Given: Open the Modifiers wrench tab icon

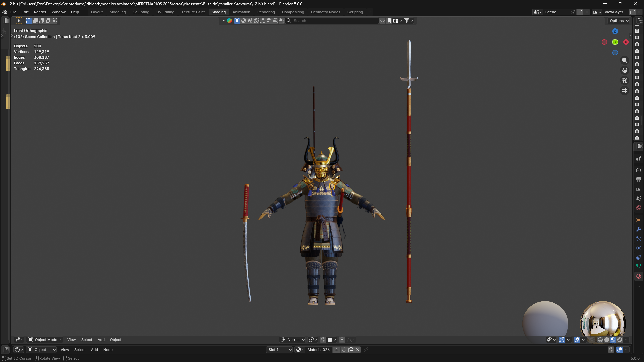Looking at the screenshot, I should (x=638, y=229).
